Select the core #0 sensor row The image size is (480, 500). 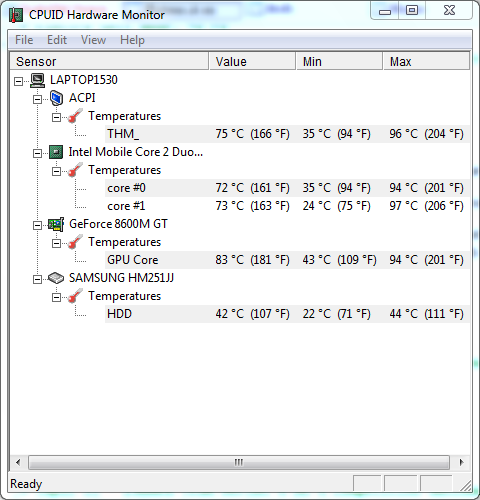tap(287, 188)
